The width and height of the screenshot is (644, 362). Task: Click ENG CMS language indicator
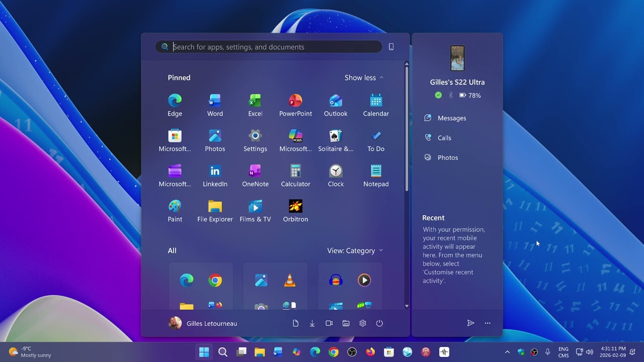tap(563, 352)
